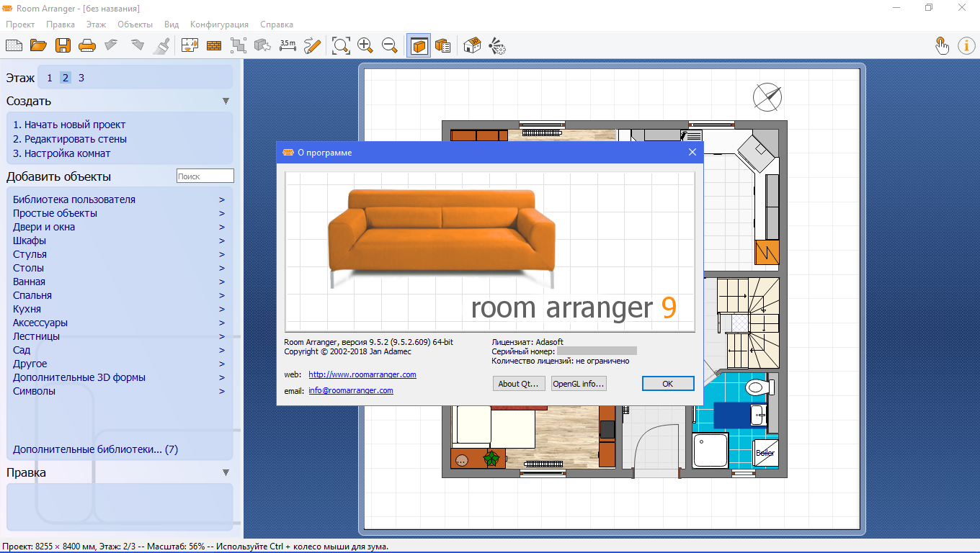Switch to floor 3

pyautogui.click(x=81, y=78)
